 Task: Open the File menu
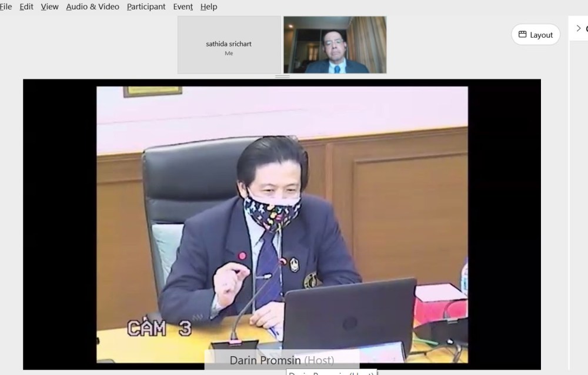coord(6,6)
